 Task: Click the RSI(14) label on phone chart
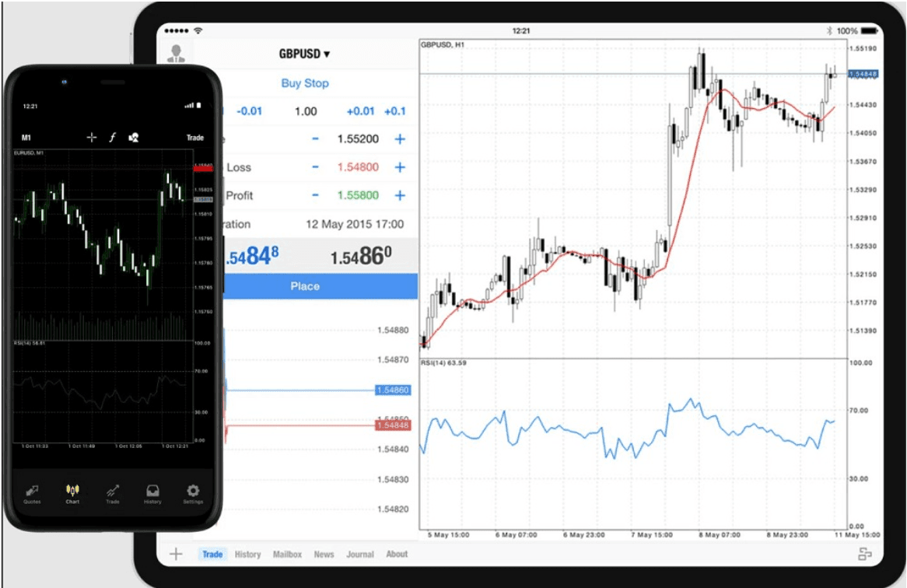coord(30,343)
